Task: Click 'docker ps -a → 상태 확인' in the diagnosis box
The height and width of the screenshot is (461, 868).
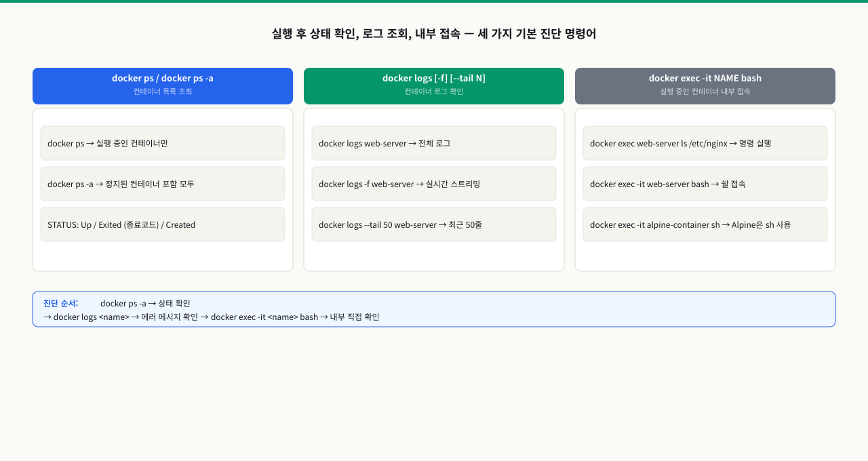Action: pyautogui.click(x=145, y=303)
